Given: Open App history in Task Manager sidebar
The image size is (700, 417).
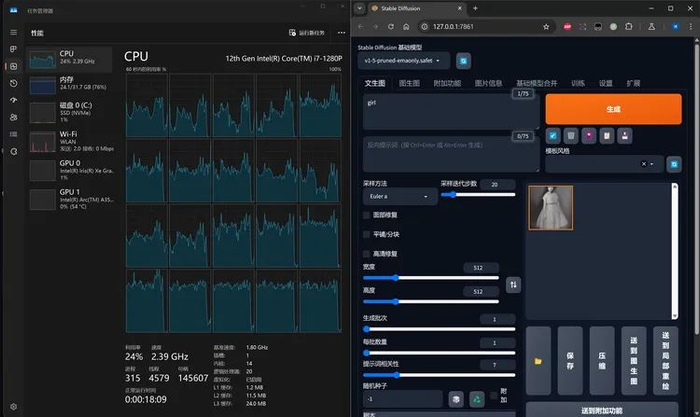Looking at the screenshot, I should click(13, 83).
